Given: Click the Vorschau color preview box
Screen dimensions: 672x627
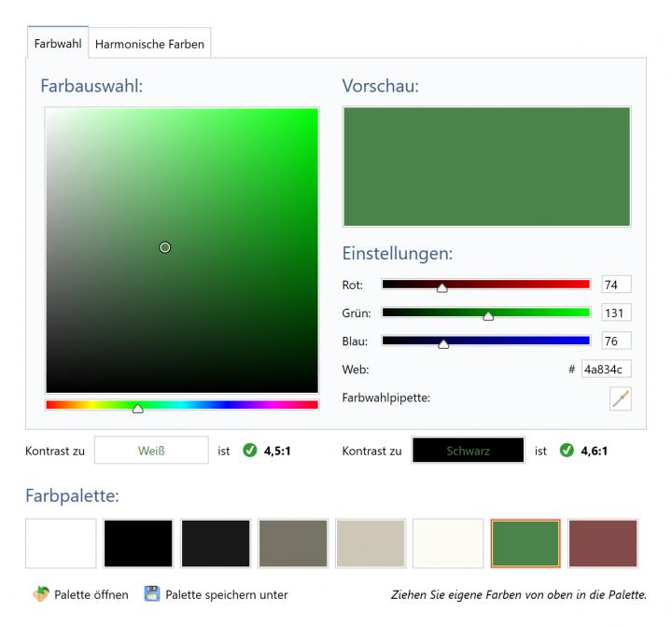Looking at the screenshot, I should click(x=486, y=167).
